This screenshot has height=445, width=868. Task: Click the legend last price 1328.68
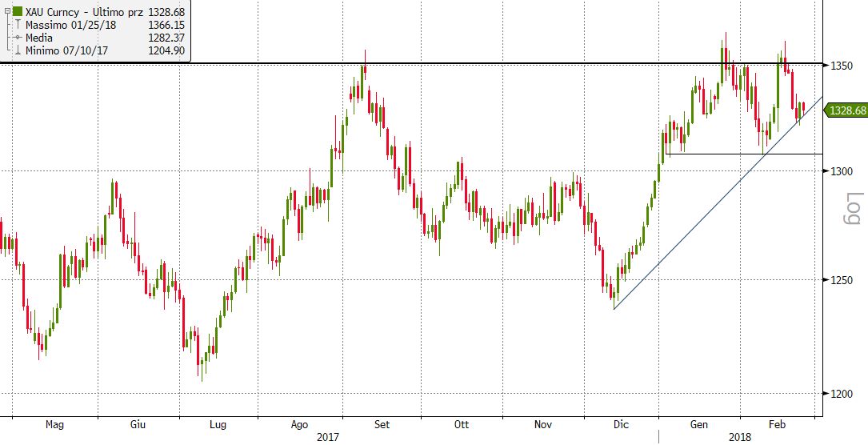pos(166,12)
